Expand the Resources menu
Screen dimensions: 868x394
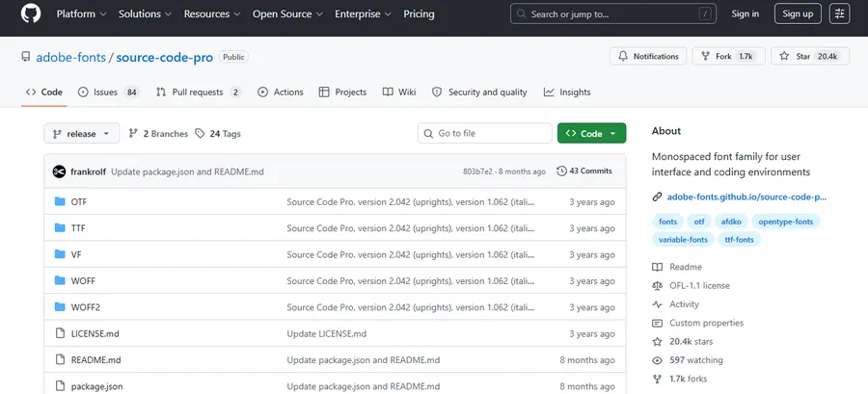click(x=212, y=13)
